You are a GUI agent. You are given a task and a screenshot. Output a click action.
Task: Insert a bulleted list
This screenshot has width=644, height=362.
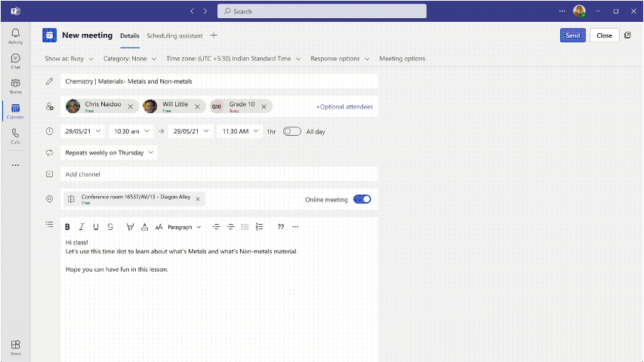(x=245, y=226)
